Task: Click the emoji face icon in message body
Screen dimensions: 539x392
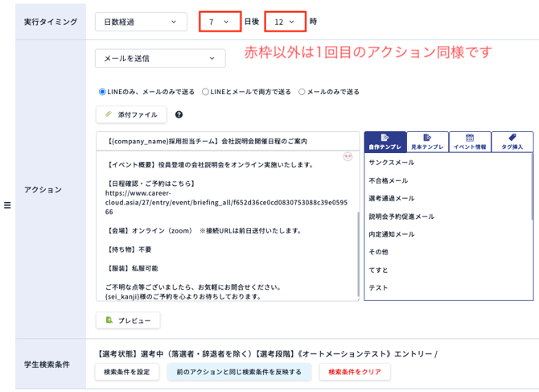Action: click(348, 157)
